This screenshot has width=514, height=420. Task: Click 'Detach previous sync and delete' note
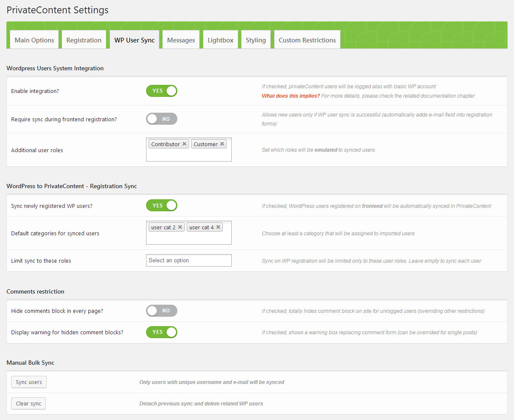201,403
